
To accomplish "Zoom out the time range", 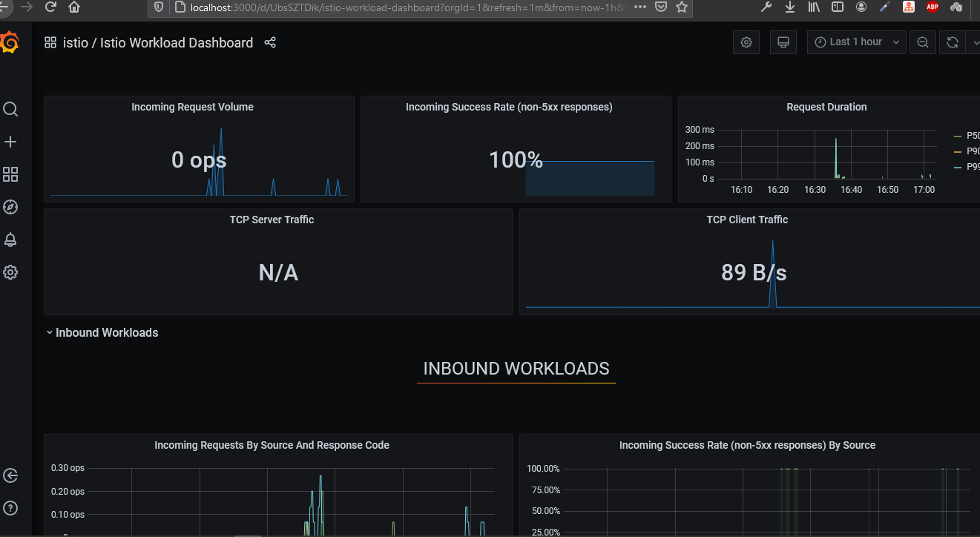I will click(x=922, y=42).
